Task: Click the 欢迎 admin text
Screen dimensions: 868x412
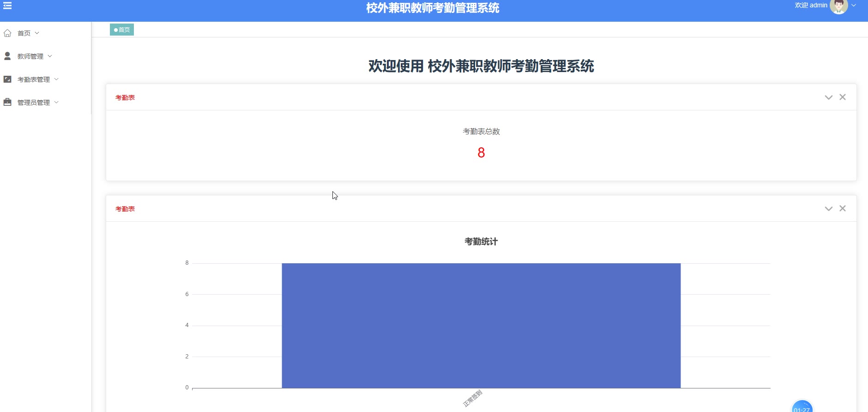Action: coord(811,6)
